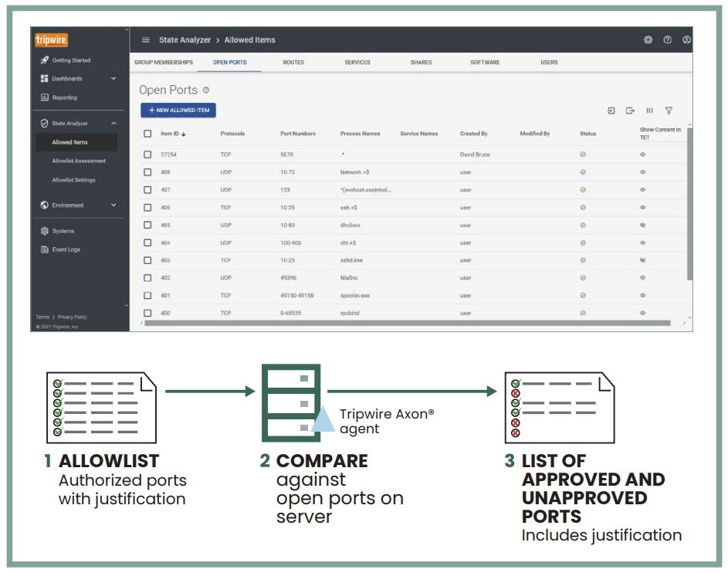Viewport: 728px width, 573px height.
Task: Open the column chooser icon
Action: (x=649, y=110)
